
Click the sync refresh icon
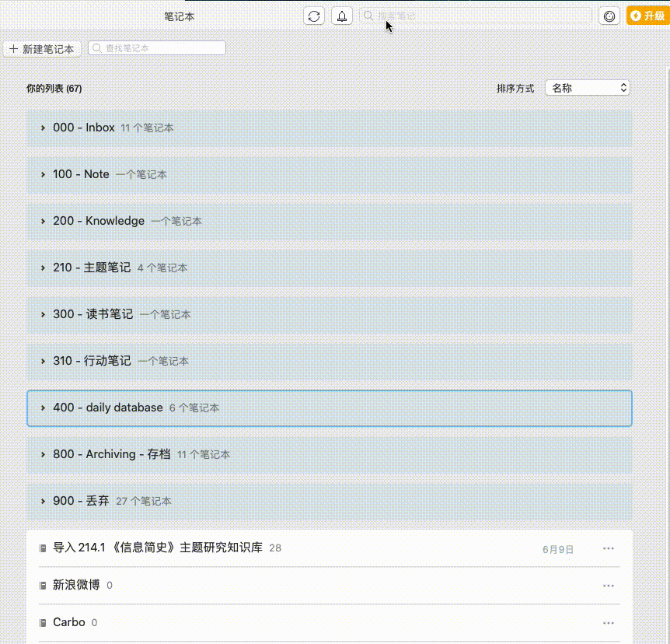[314, 16]
